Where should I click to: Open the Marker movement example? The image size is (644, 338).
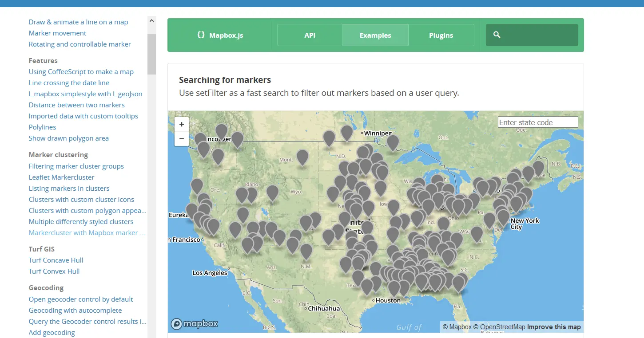[58, 33]
